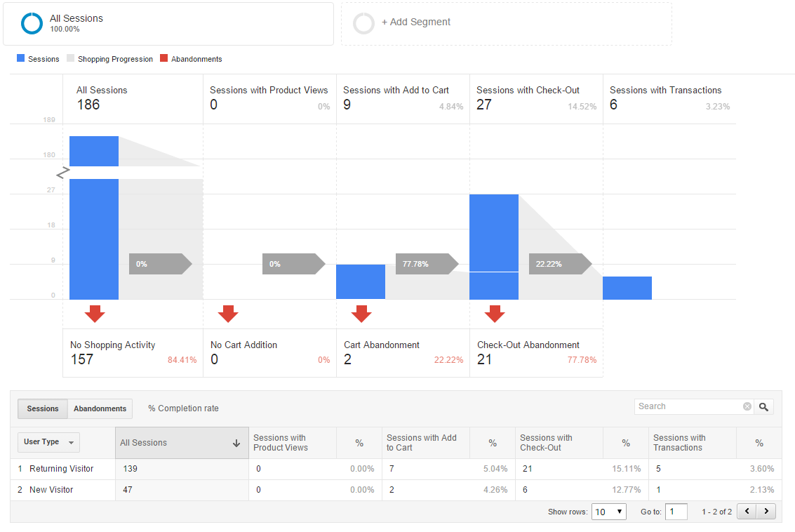Click the 77.78% progression arrow
This screenshot has width=795, height=532.
click(426, 264)
